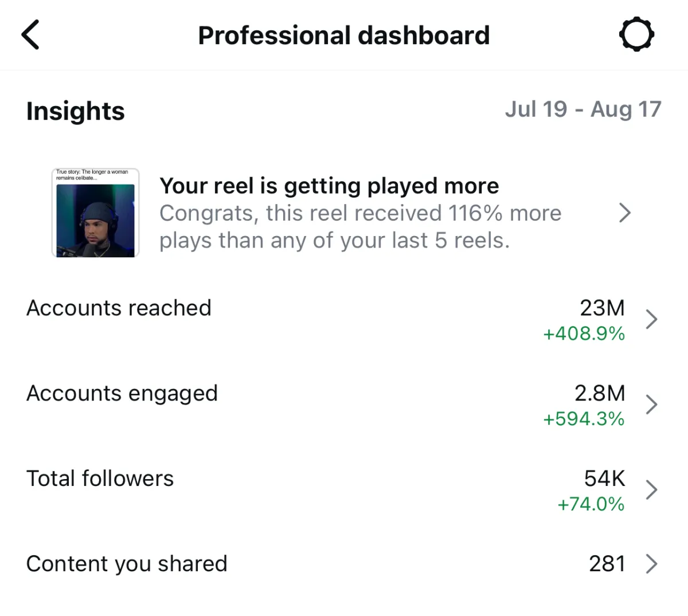Viewport: 688px width, 616px height.
Task: View the 2.8M accounts engaged figure
Action: [600, 394]
